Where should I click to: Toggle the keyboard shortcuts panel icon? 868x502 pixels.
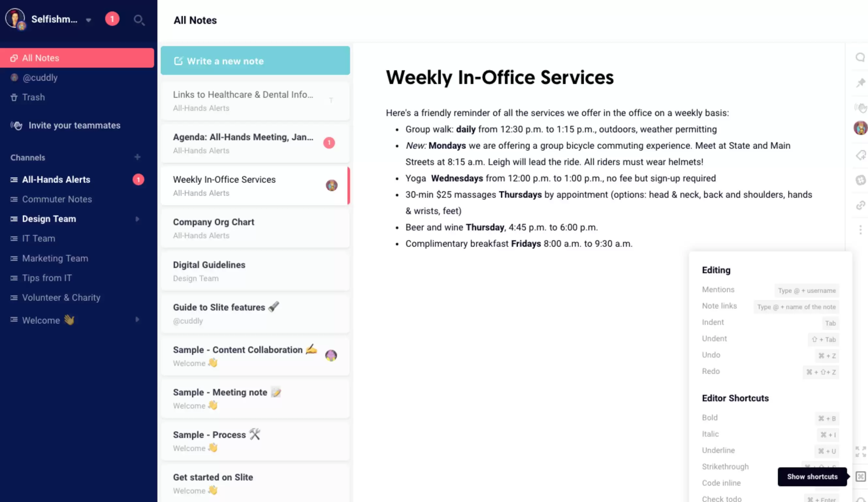click(860, 477)
